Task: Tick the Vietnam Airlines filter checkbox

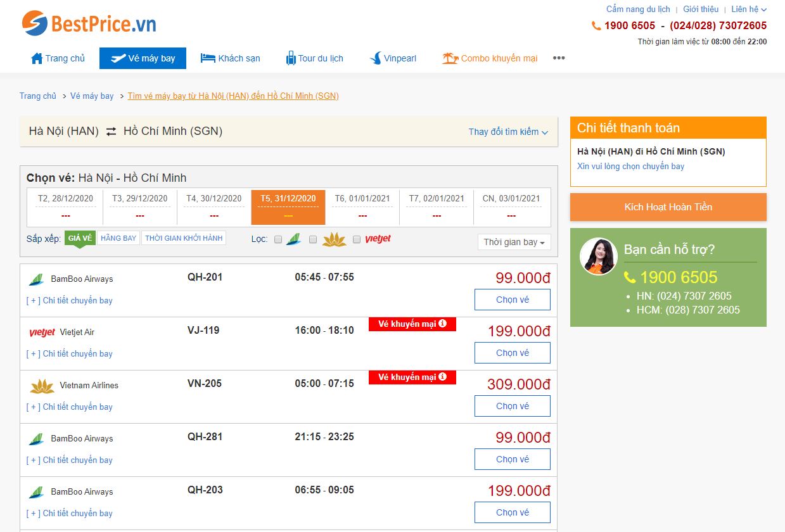Action: (x=313, y=239)
